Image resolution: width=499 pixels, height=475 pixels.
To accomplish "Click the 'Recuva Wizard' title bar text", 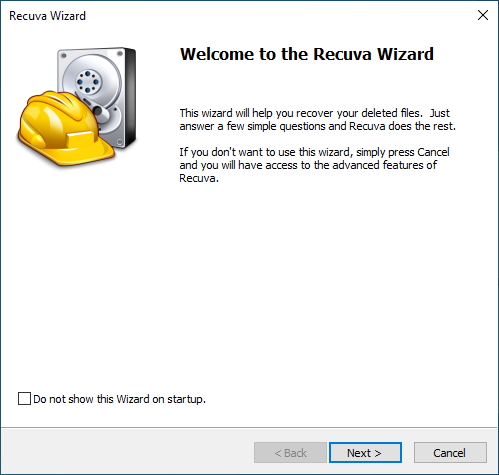I will tap(47, 16).
